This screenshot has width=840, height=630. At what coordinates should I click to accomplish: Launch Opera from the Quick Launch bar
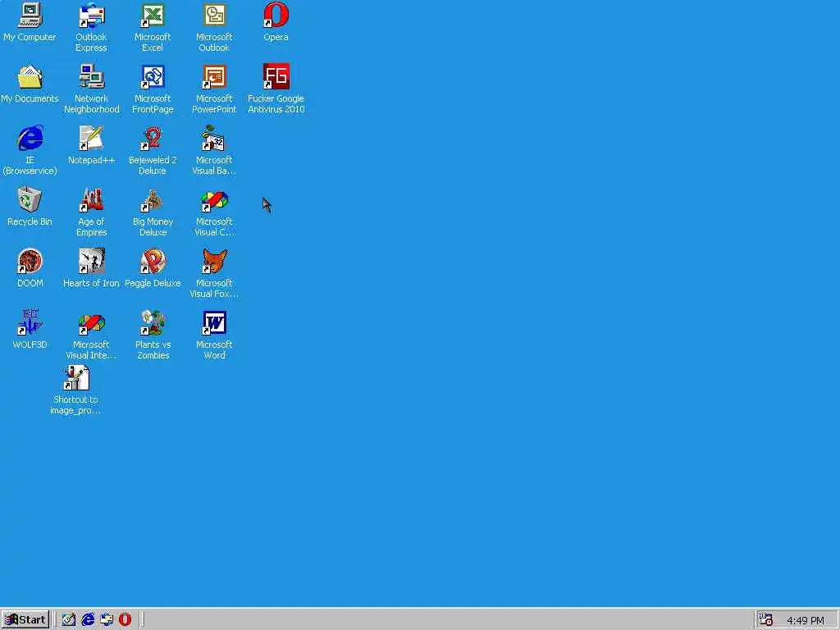pos(125,620)
